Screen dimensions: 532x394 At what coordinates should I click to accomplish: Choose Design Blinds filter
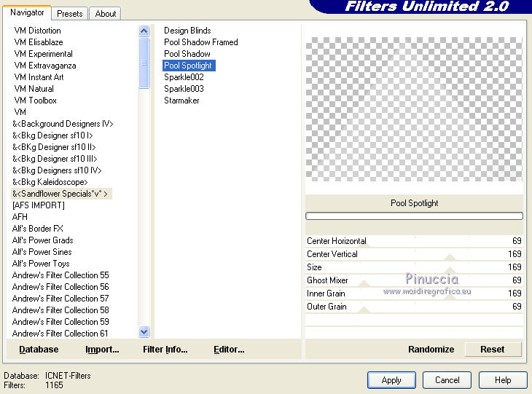[x=187, y=31]
